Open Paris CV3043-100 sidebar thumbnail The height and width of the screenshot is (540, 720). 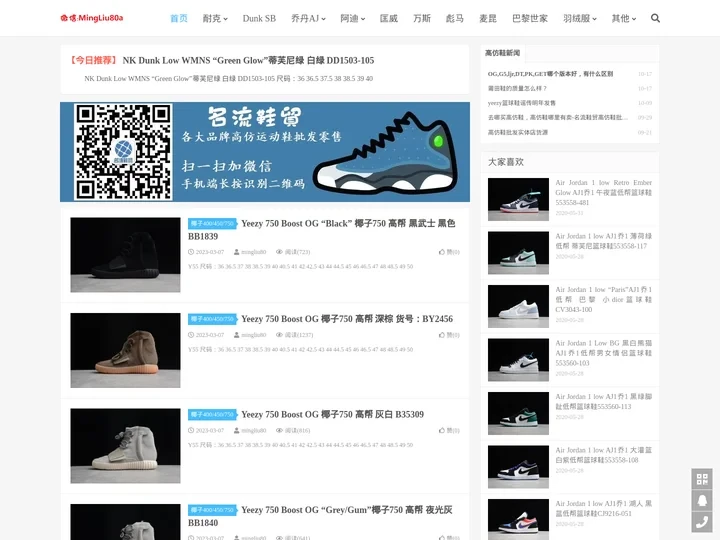pos(518,306)
